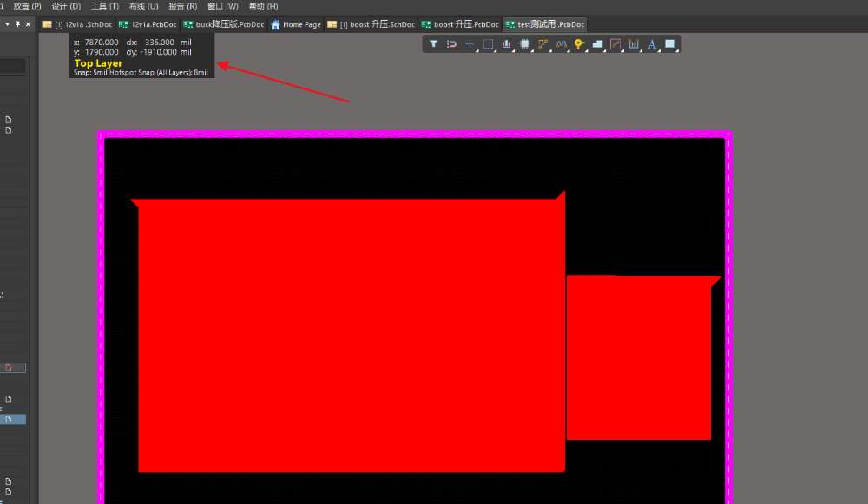Open the 报告 (R) menu
The image size is (868, 504).
tap(182, 7)
